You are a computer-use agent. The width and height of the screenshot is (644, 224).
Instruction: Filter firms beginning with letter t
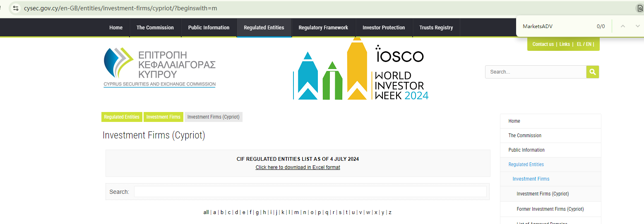(x=346, y=212)
